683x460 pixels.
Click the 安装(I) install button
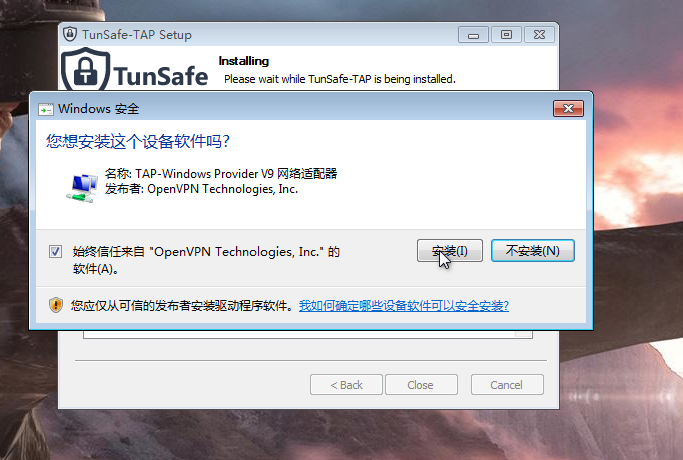(x=450, y=250)
